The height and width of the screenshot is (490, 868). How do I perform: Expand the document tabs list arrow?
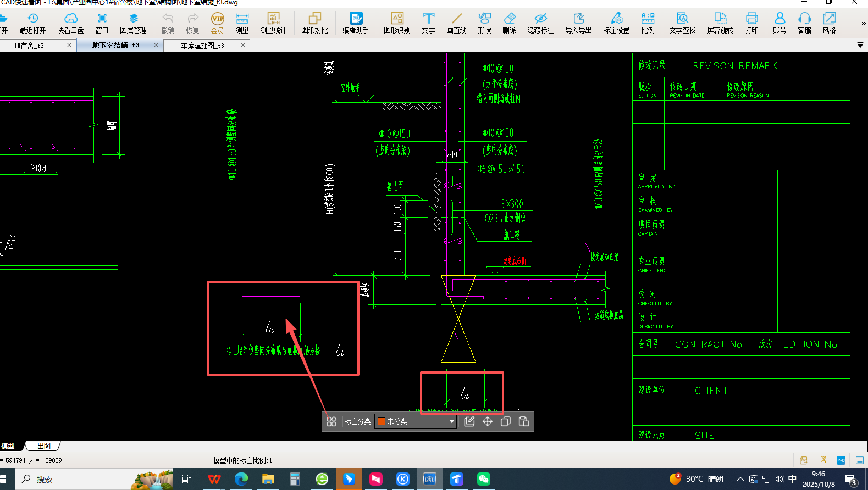coord(860,45)
